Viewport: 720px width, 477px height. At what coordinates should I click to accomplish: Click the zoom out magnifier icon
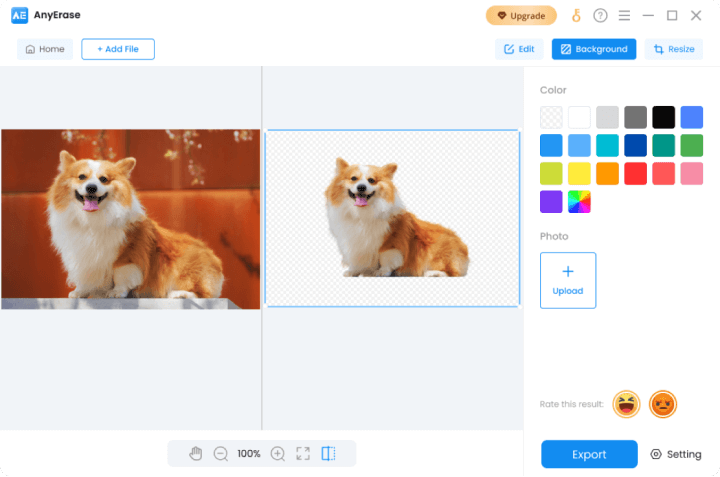point(221,453)
